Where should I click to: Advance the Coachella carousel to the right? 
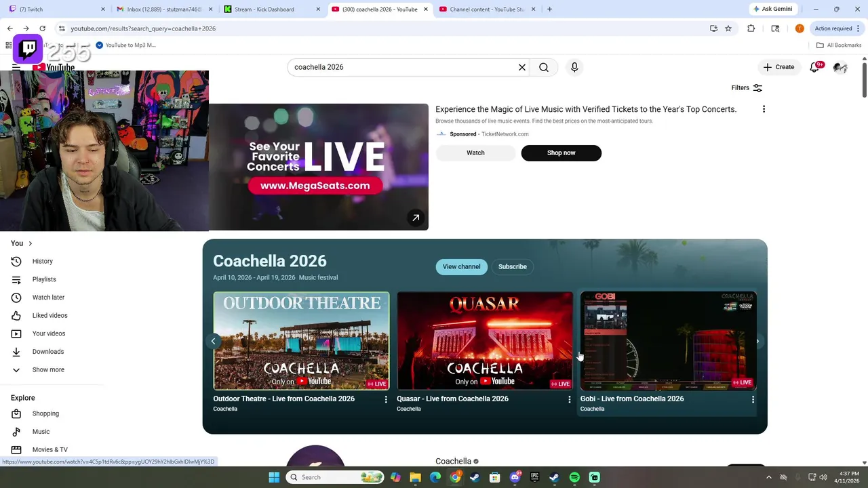click(757, 341)
